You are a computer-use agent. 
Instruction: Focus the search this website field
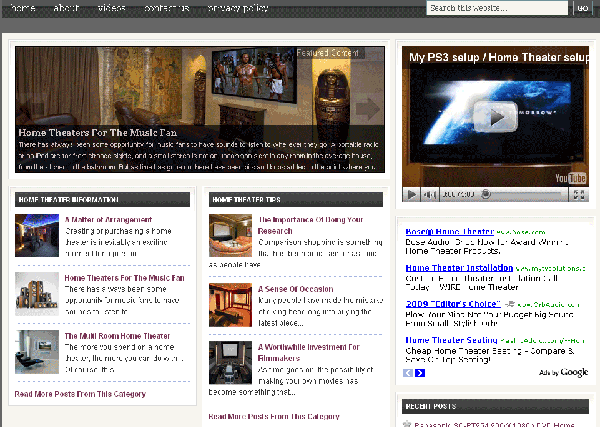click(497, 8)
